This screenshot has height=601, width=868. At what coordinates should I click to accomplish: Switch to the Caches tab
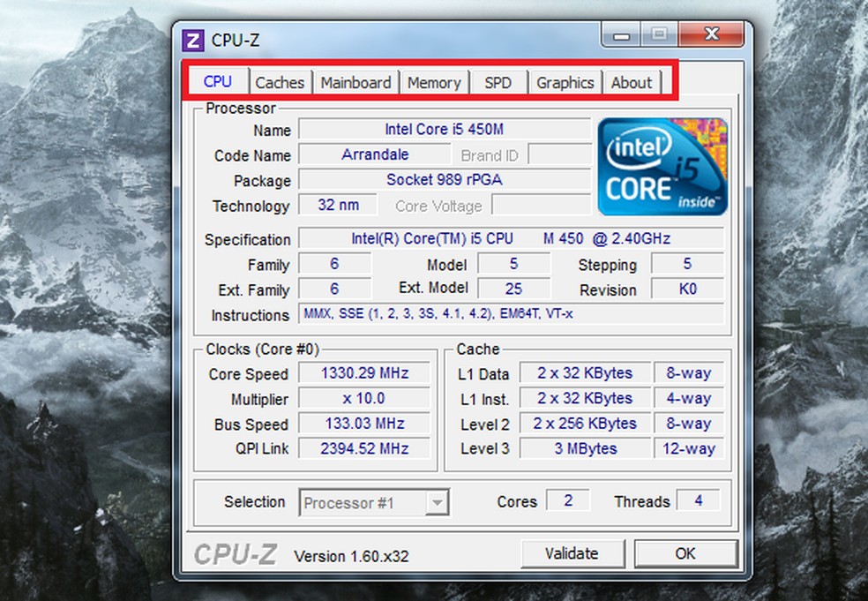[x=280, y=83]
